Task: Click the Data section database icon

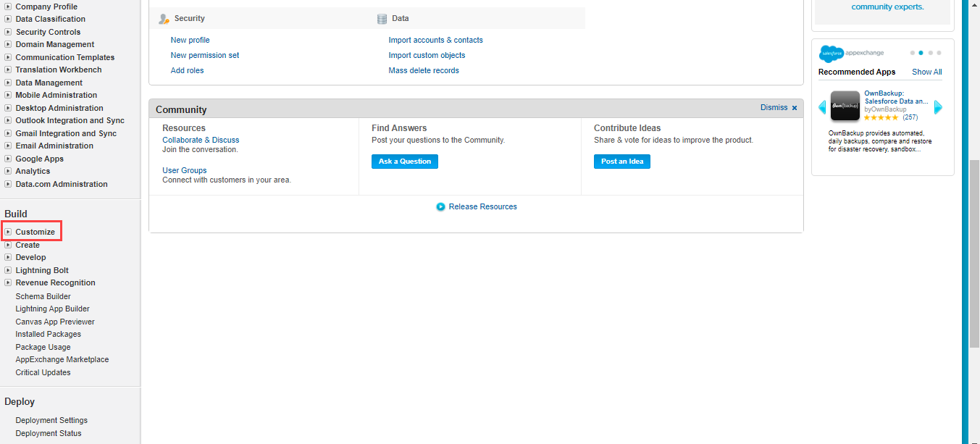Action: tap(382, 19)
